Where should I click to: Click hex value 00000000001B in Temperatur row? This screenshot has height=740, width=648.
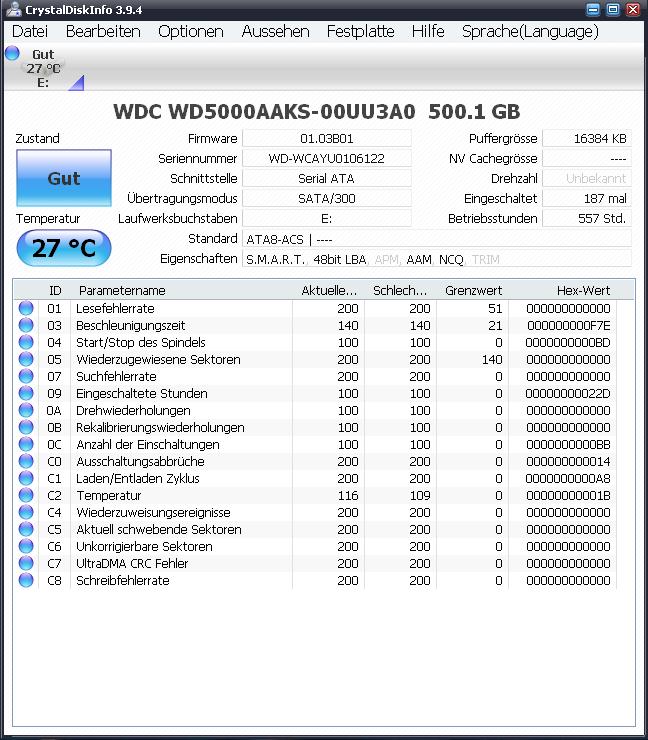click(x=568, y=496)
